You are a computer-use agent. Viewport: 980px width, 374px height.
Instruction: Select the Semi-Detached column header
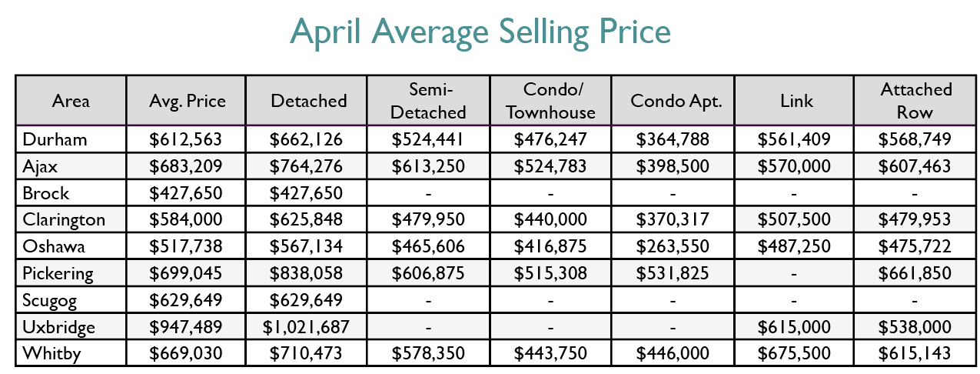(x=428, y=101)
